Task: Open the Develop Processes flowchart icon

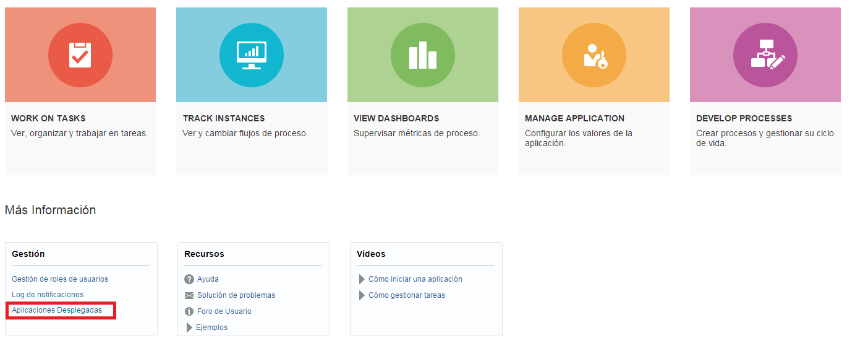Action: coord(765,55)
